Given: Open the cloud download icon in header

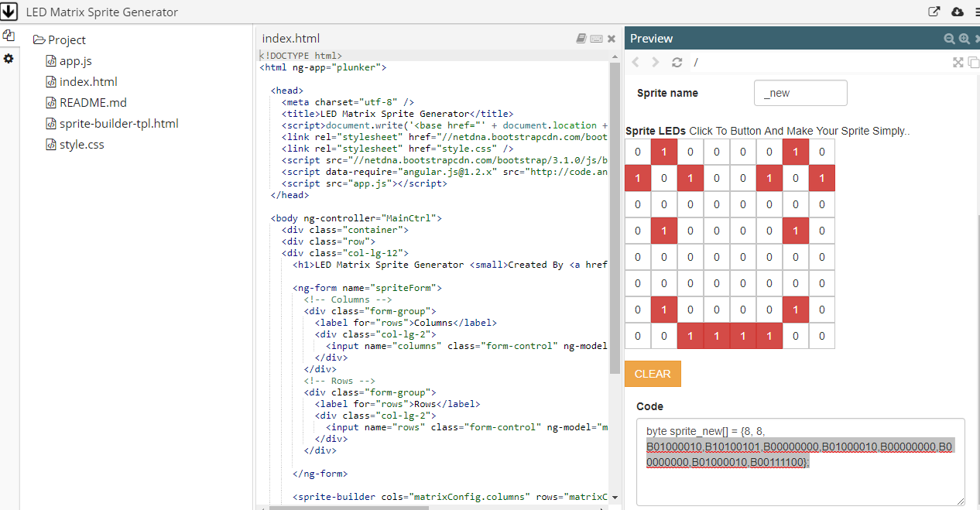Looking at the screenshot, I should pyautogui.click(x=957, y=12).
